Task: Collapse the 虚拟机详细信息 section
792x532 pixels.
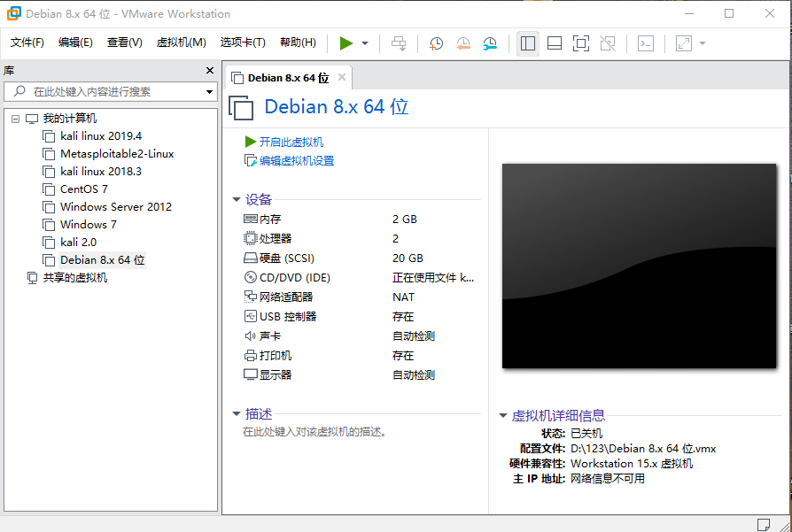Action: pyautogui.click(x=502, y=416)
